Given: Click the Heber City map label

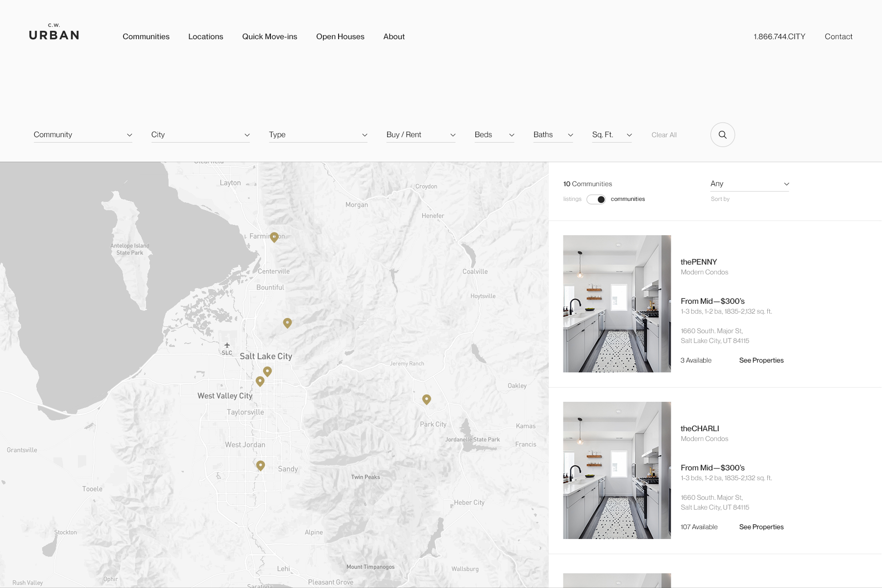Looking at the screenshot, I should tap(469, 503).
